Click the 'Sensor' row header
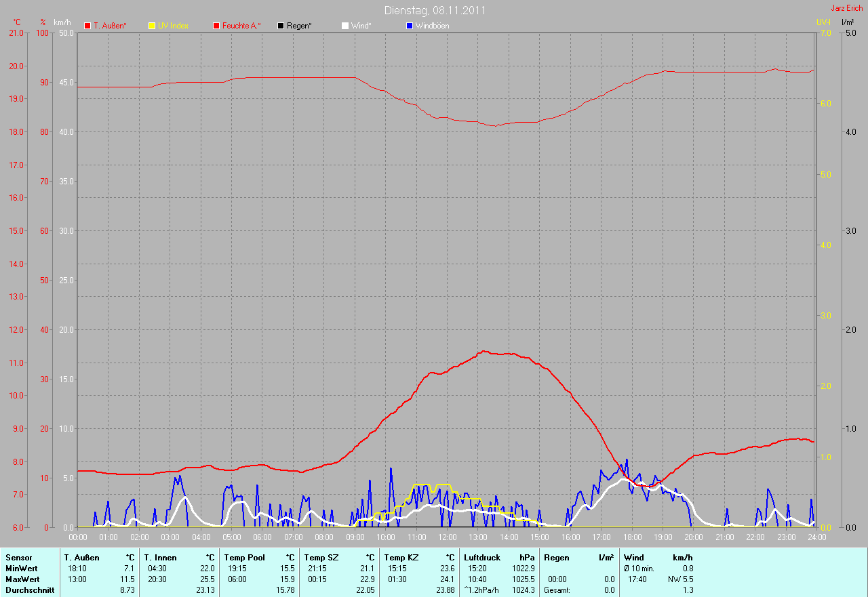Viewport: 868px width, 597px height. 18,557
